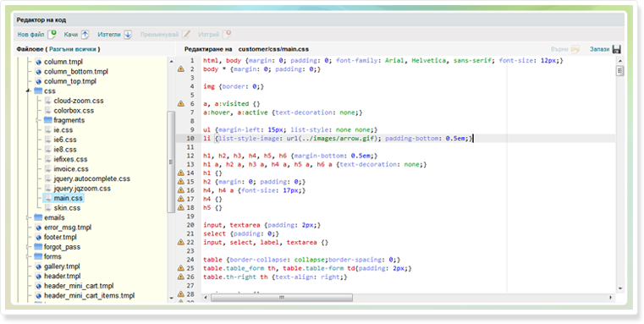
Task: Expand the emails folder node
Action: pyautogui.click(x=28, y=217)
